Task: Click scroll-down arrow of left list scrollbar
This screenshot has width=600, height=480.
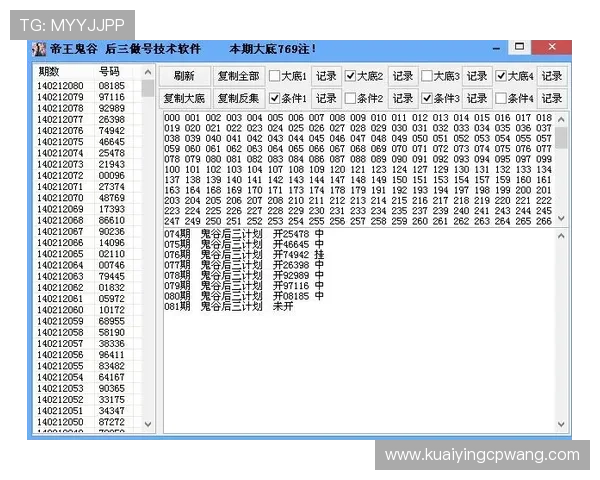Action: tap(149, 425)
